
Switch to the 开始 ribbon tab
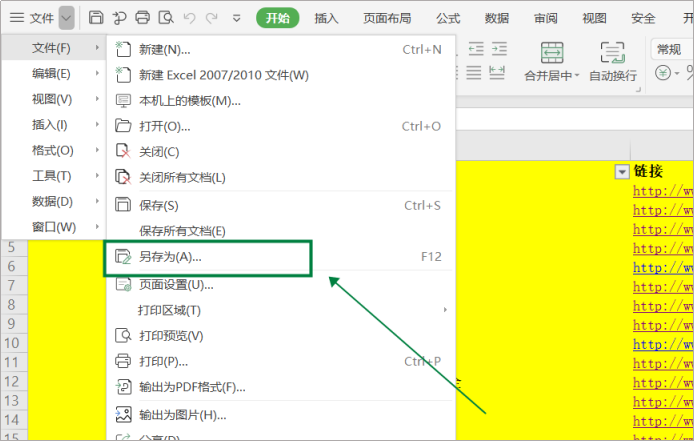(x=277, y=18)
